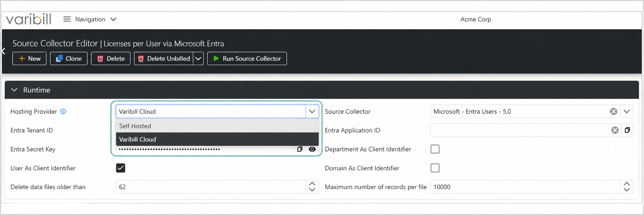The height and width of the screenshot is (215, 644).
Task: Click the Delete button
Action: click(111, 58)
